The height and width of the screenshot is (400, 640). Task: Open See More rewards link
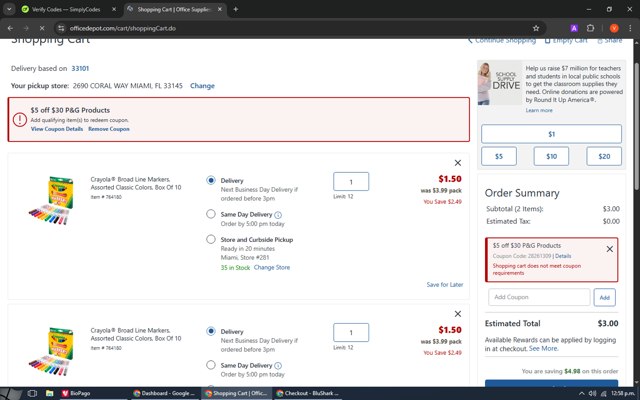(544, 349)
